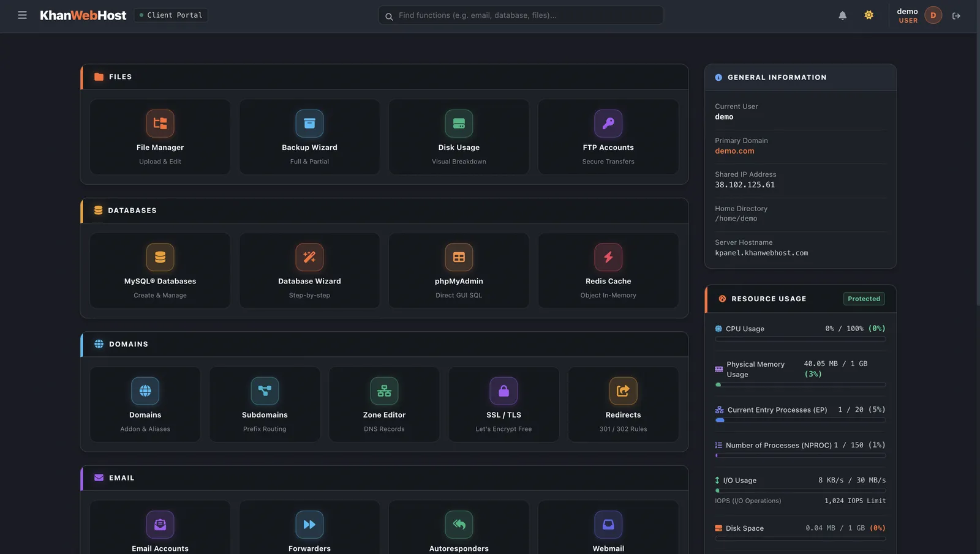Click the CPU Usage progress bar
Image resolution: width=980 pixels, height=554 pixels.
coord(800,339)
